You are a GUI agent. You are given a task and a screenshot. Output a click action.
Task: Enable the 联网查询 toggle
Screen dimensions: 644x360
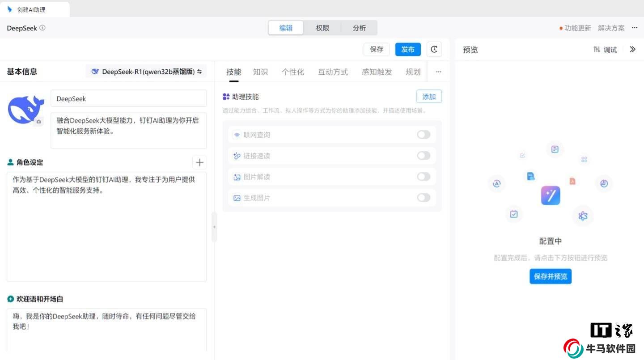tap(423, 135)
